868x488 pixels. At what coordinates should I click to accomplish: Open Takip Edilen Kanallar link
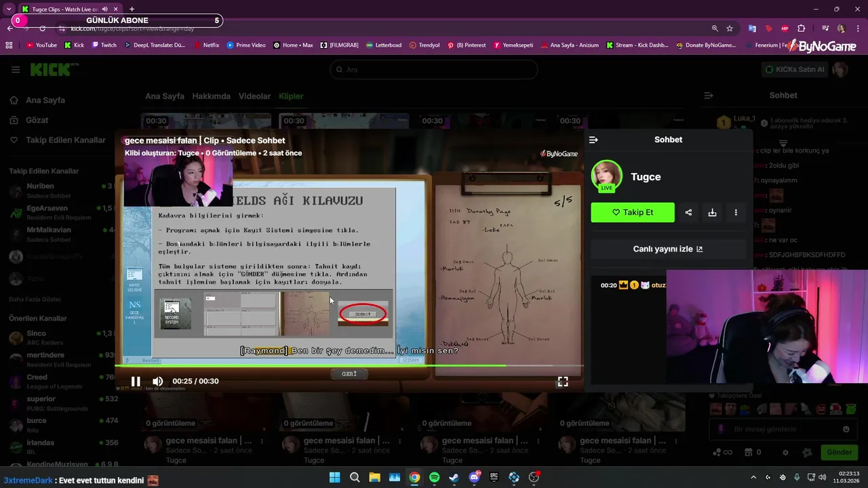pyautogui.click(x=58, y=140)
